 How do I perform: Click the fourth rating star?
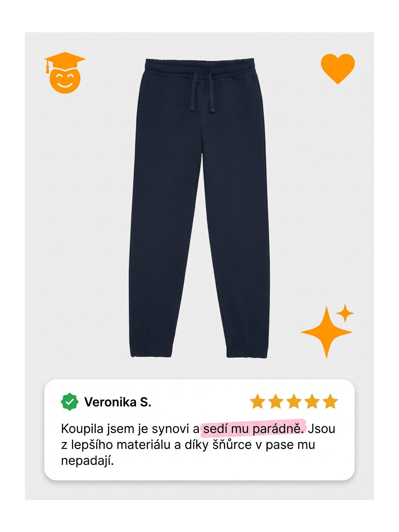pos(312,401)
